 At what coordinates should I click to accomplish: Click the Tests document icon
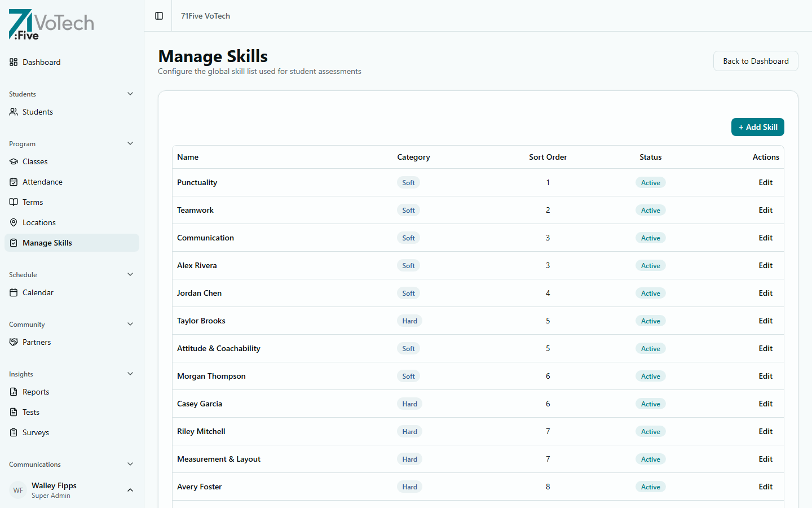(14, 412)
